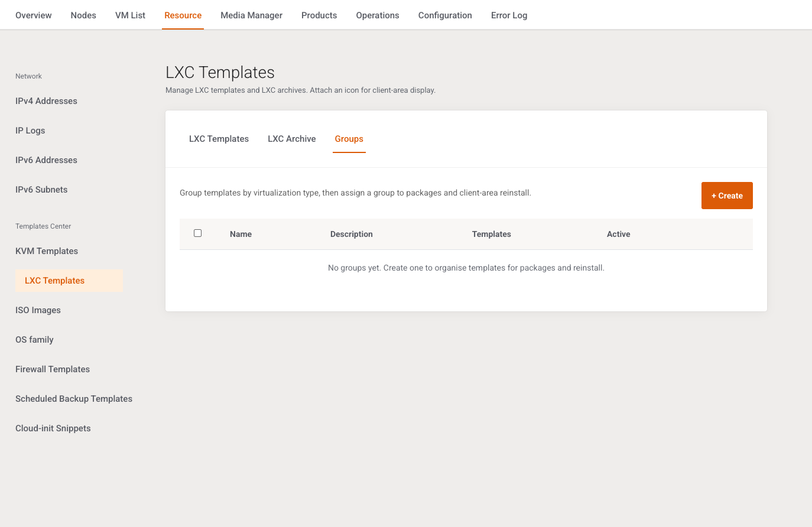The image size is (812, 527).
Task: Go to Overview in top navigation
Action: click(34, 15)
